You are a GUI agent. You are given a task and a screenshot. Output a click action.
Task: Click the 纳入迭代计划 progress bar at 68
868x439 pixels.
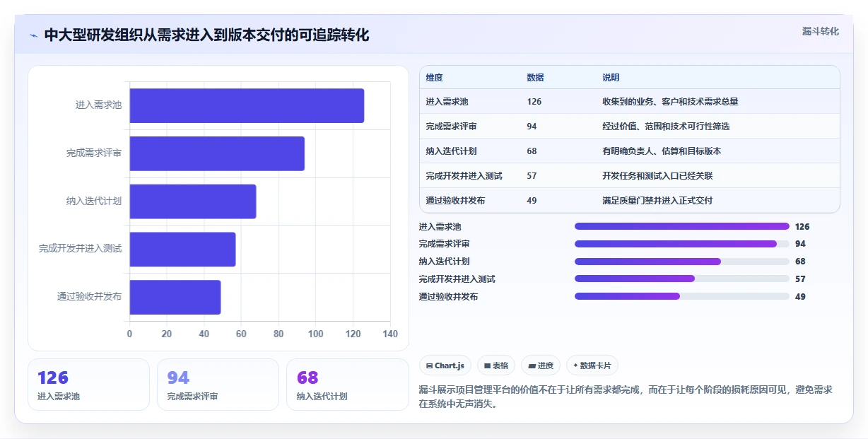click(x=682, y=262)
